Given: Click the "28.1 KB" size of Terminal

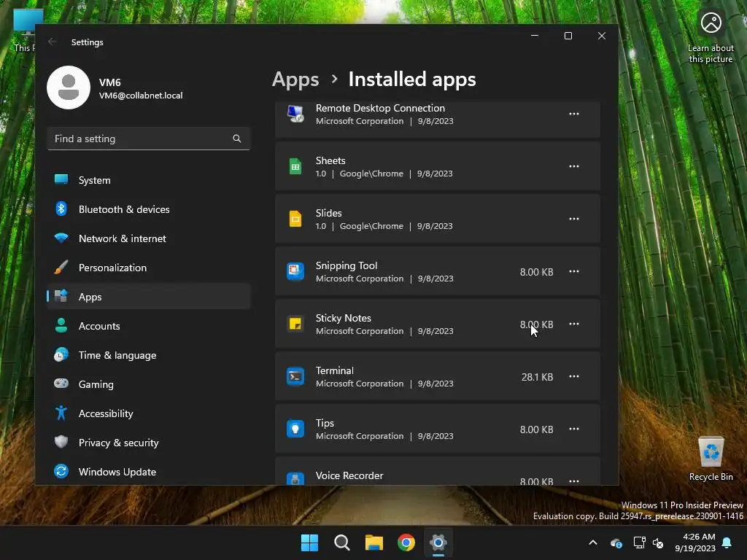Looking at the screenshot, I should [537, 377].
